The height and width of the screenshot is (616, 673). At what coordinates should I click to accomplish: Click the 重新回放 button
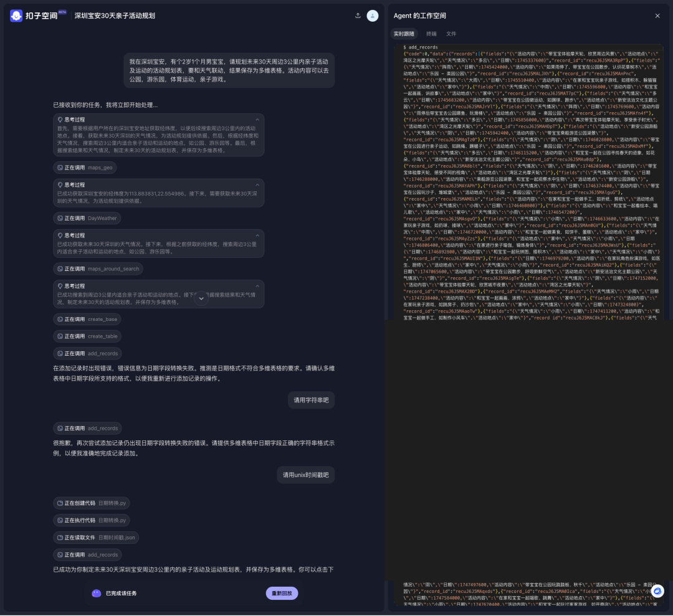[282, 594]
